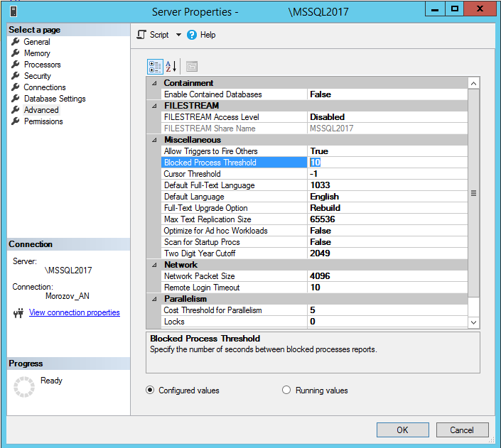Select the Allow Triggers to Fire Others row
The width and height of the screenshot is (501, 448).
[314, 151]
